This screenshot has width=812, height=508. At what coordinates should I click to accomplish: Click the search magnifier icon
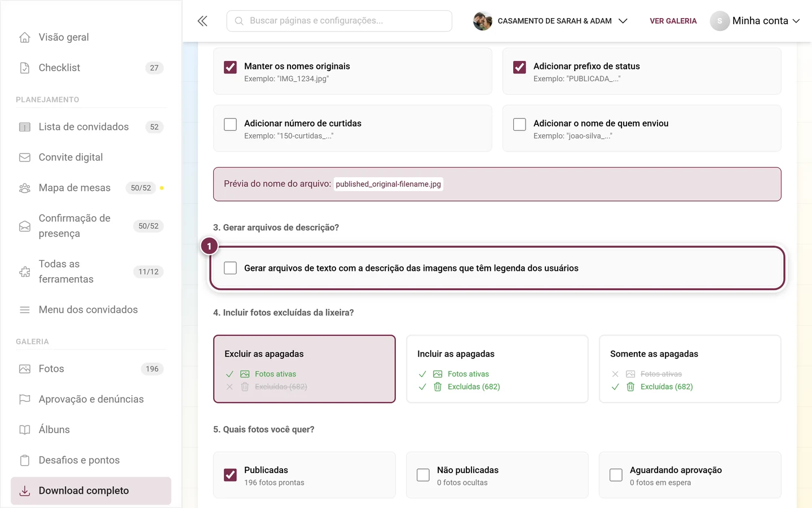[239, 21]
